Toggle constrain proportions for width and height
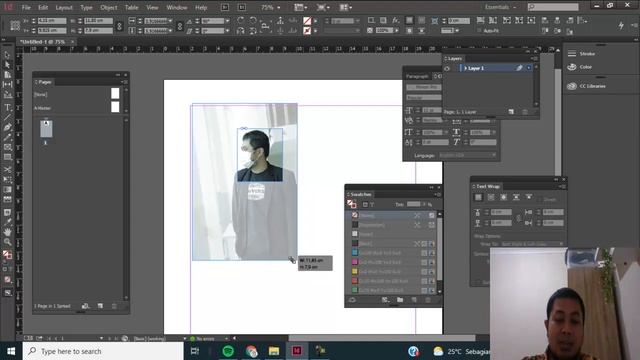Viewport: 640px width, 360px height. (x=119, y=26)
